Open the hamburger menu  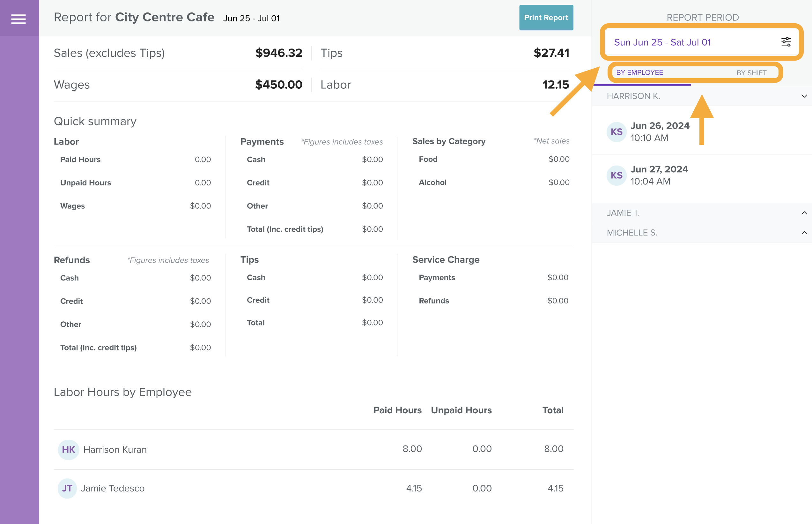(18, 19)
